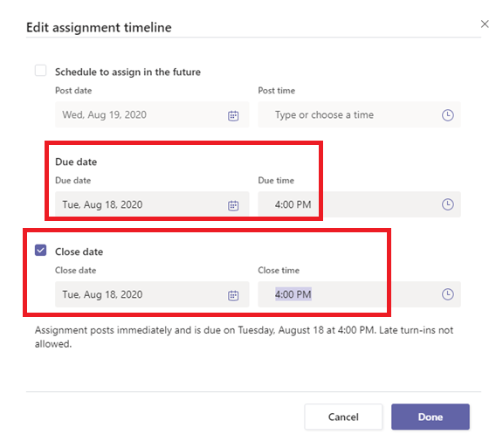
Task: Close the Edit assignment timeline dialog
Action: 485,24
